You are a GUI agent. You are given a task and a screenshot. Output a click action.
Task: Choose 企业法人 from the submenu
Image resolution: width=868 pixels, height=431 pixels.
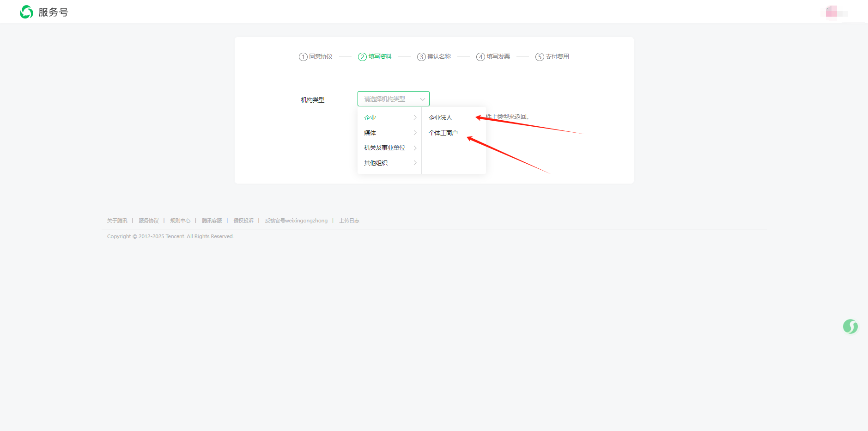[x=440, y=118]
